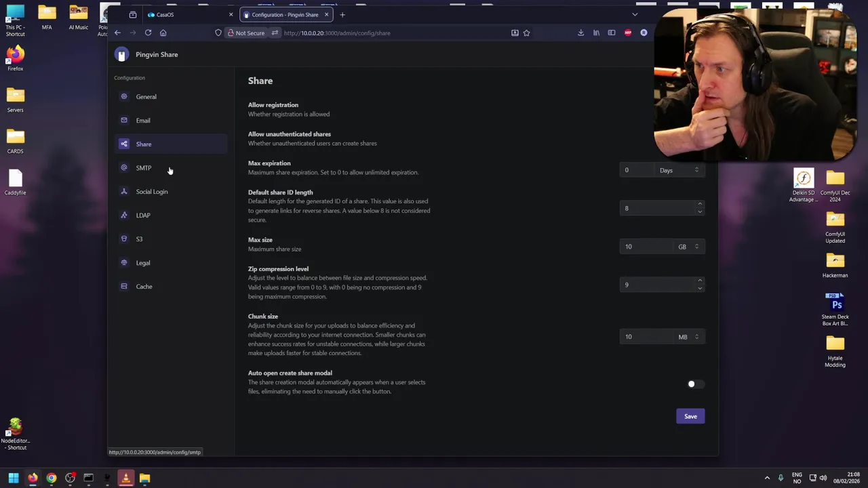The height and width of the screenshot is (488, 868).
Task: Expand the list all tabs chevron
Action: pos(635,14)
